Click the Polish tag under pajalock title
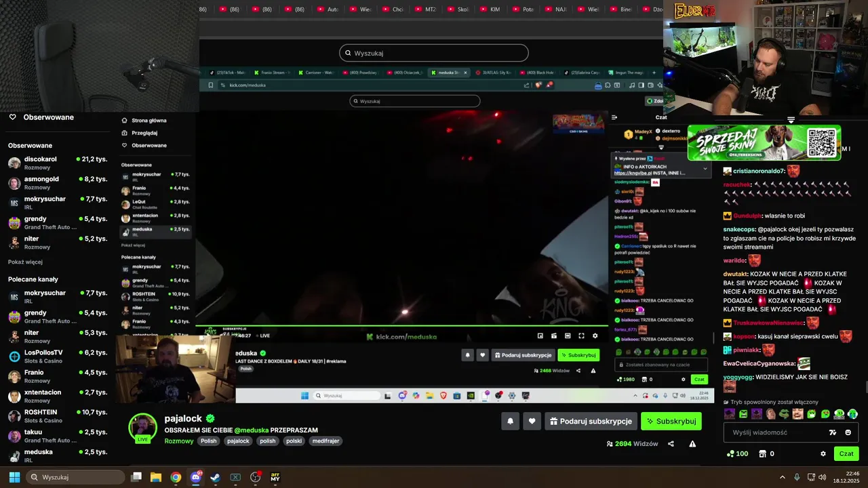The height and width of the screenshot is (488, 868). point(209,441)
